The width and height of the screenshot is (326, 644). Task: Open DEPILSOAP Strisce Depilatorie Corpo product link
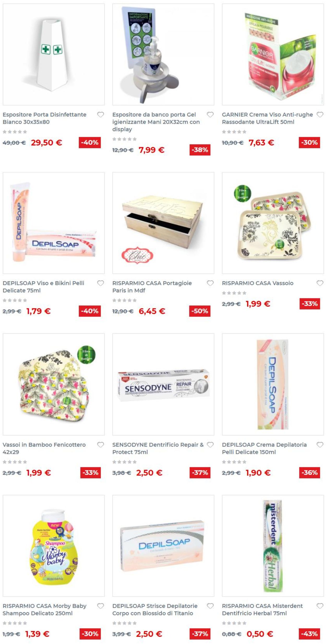click(x=155, y=609)
